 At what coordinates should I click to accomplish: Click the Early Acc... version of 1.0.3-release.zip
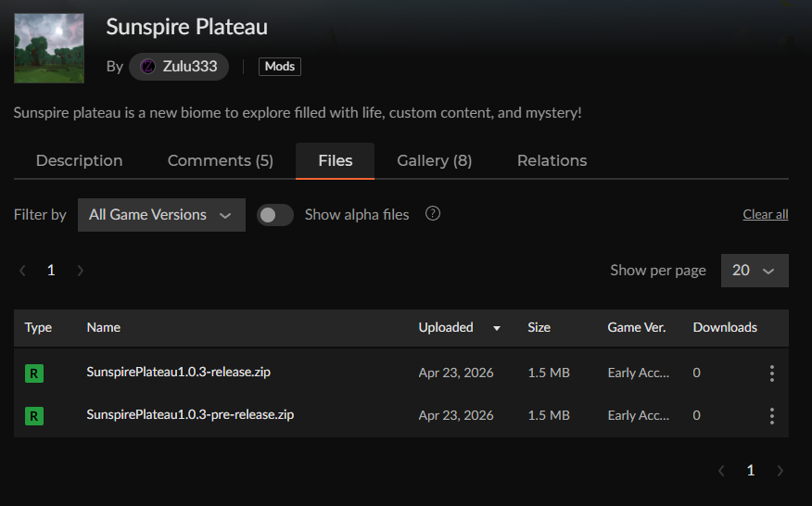pyautogui.click(x=639, y=373)
